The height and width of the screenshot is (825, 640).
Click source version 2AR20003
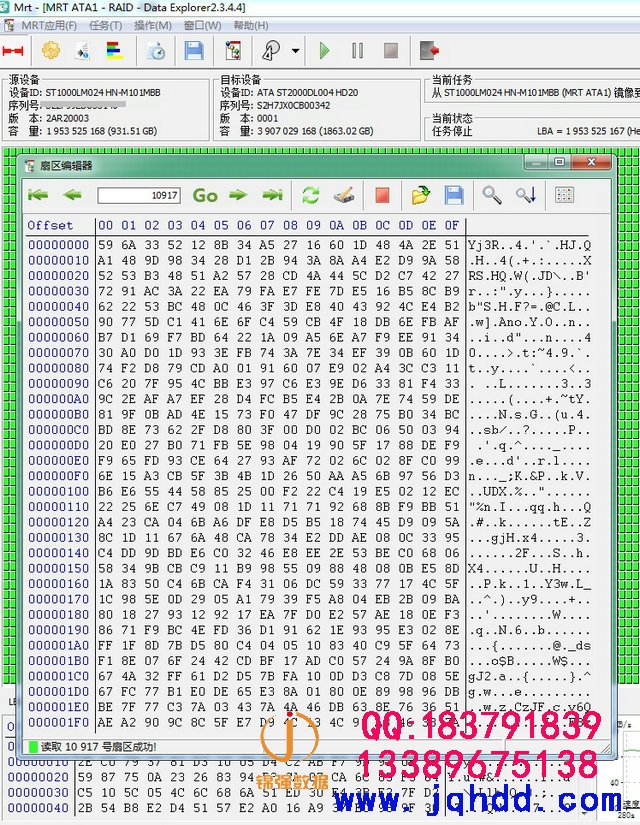coord(67,118)
